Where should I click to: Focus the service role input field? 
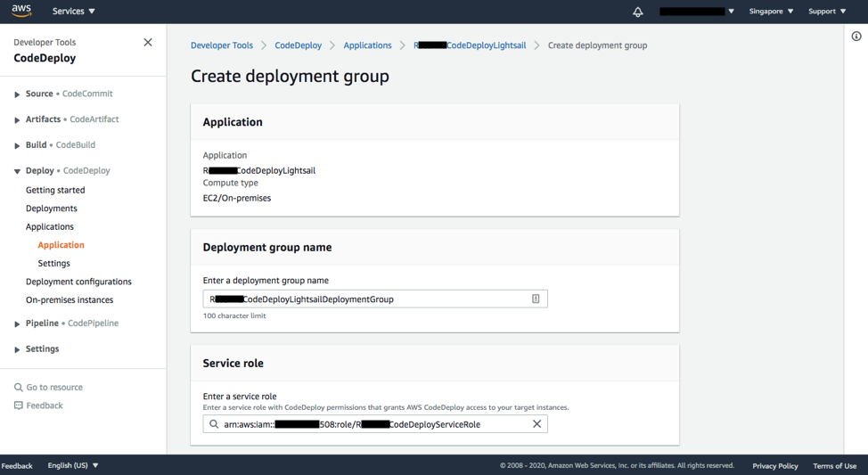[x=375, y=424]
